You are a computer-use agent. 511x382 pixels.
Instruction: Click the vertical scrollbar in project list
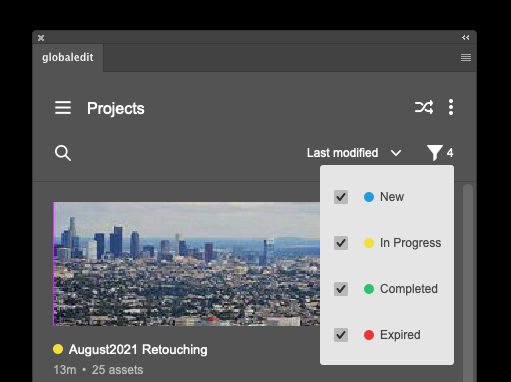point(468,283)
